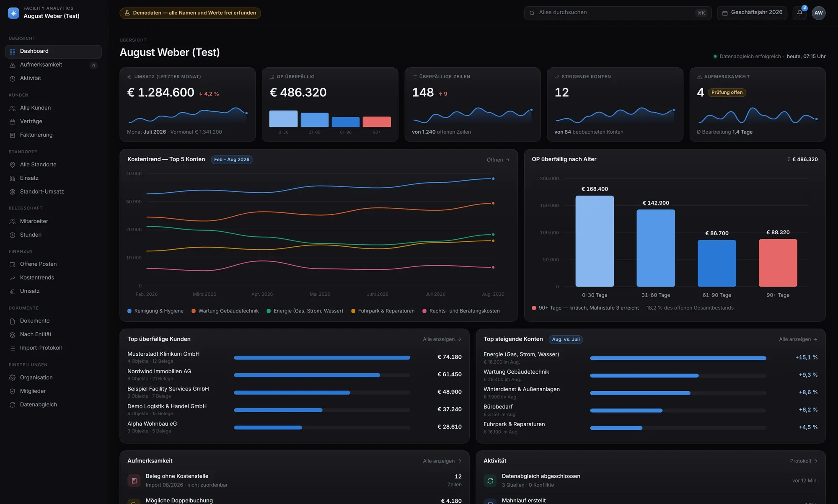Image resolution: width=838 pixels, height=504 pixels.
Task: Click the Nach Entität layers icon
Action: point(13,335)
